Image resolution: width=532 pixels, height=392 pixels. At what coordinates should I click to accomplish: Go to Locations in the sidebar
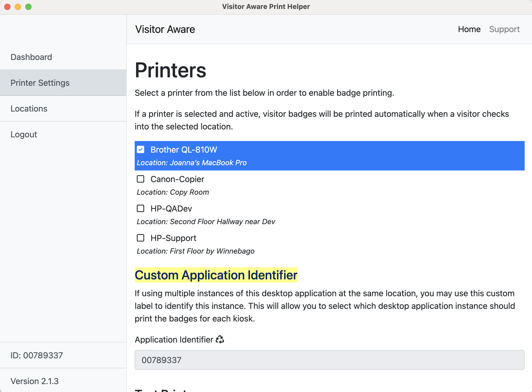(29, 109)
